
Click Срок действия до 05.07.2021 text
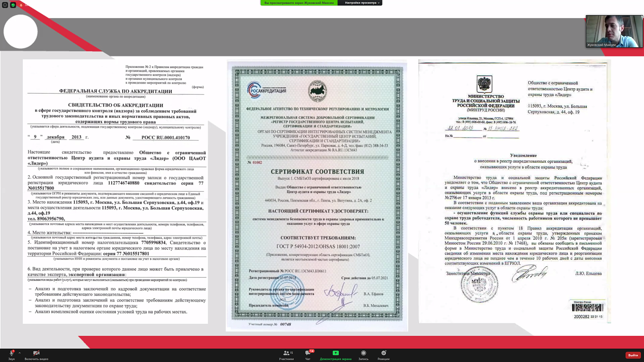(x=365, y=278)
